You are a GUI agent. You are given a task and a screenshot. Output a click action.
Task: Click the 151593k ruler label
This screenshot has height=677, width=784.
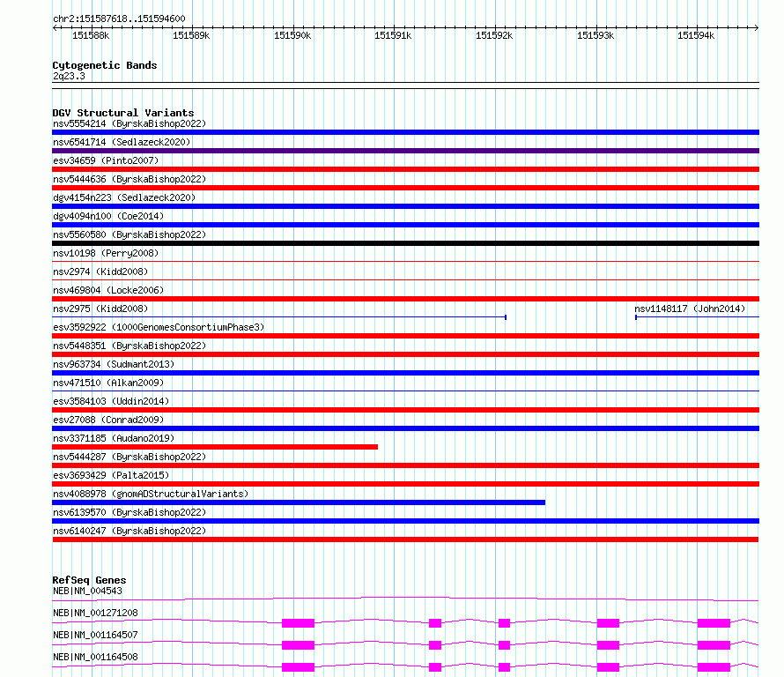[x=595, y=35]
